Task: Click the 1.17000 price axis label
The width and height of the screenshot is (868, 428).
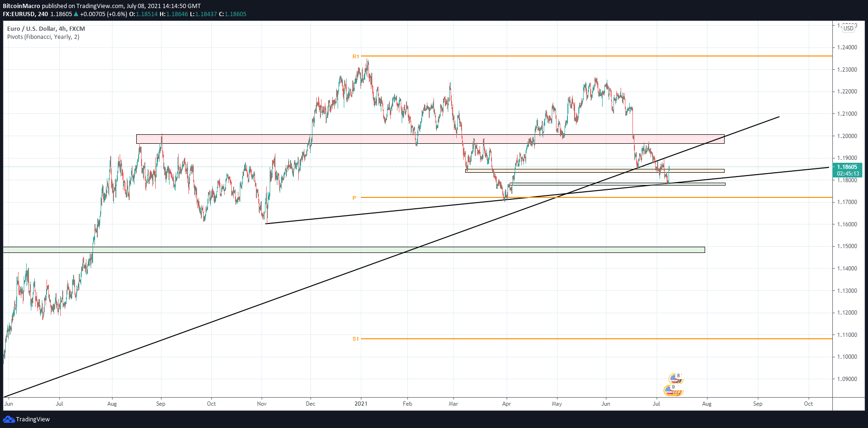Action: coord(847,202)
